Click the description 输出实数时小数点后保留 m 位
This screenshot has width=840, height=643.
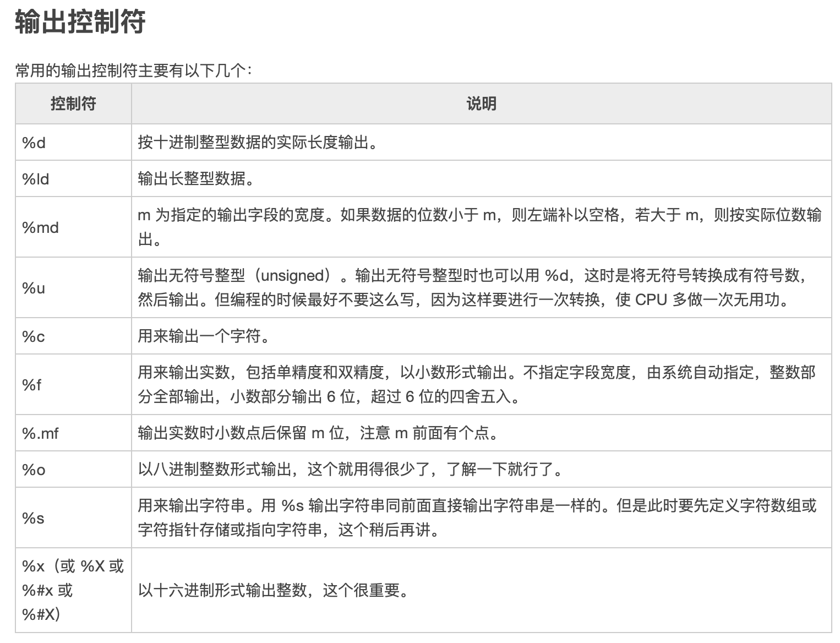pos(481,433)
